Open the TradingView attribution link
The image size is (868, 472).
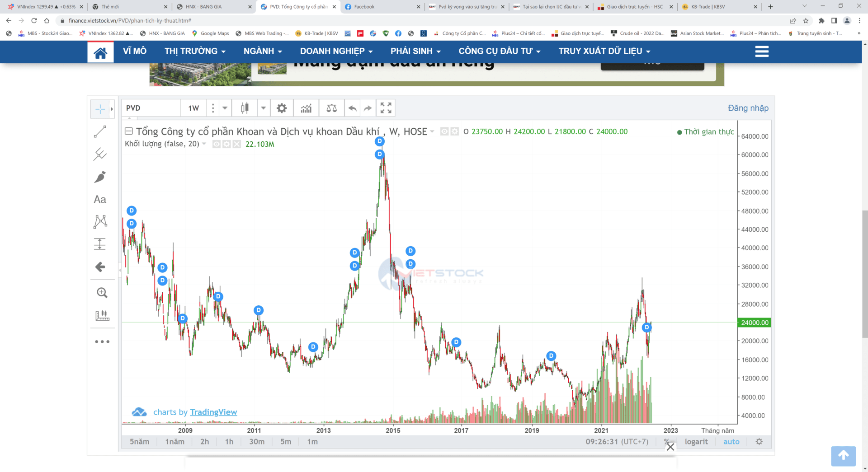tap(213, 412)
